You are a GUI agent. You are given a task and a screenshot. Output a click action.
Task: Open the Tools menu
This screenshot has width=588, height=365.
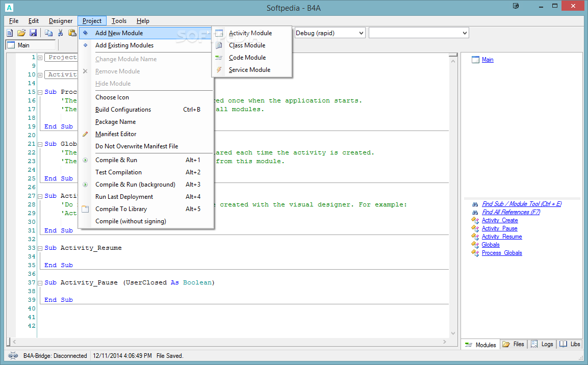pyautogui.click(x=119, y=21)
